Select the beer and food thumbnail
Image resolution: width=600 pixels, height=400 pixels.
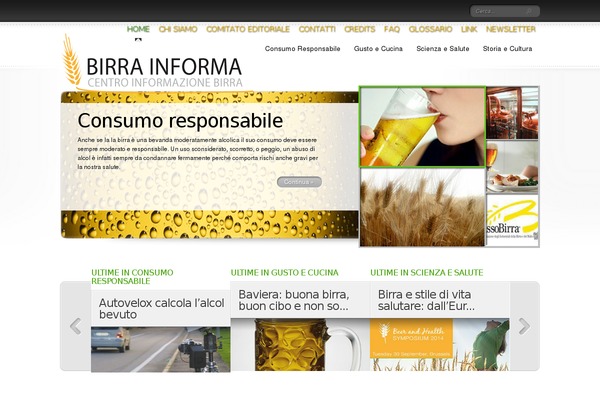512,167
